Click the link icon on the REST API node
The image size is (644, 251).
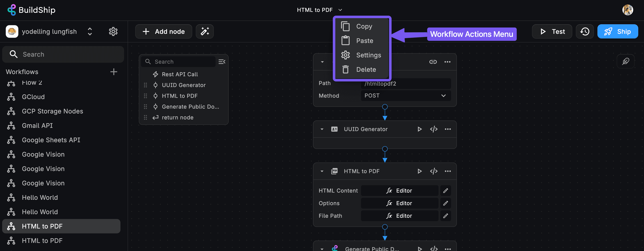(433, 62)
